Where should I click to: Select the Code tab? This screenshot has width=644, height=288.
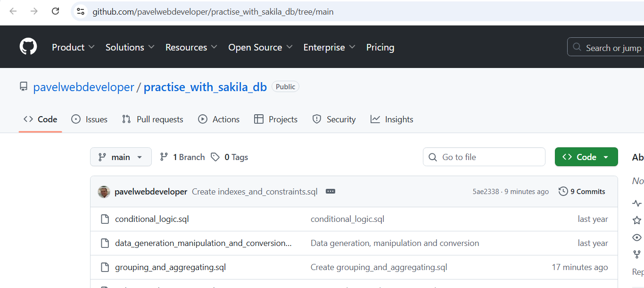41,119
